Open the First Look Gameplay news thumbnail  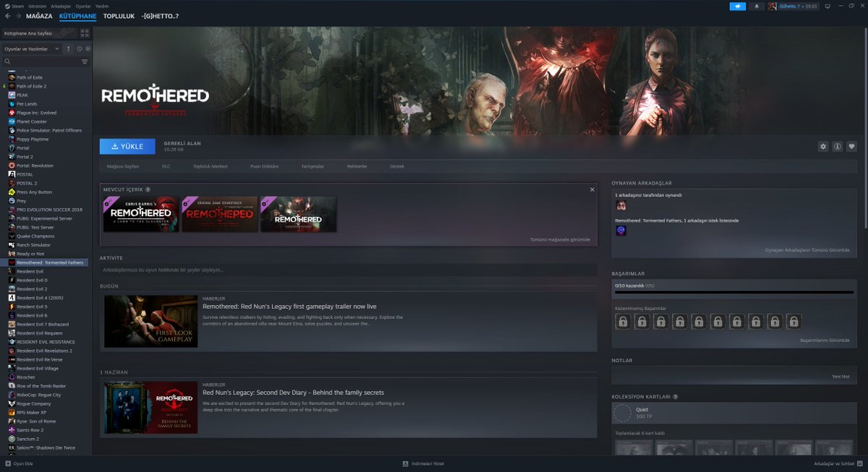(x=150, y=321)
